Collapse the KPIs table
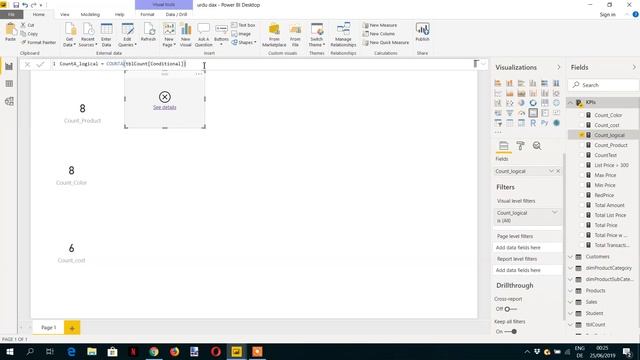Image resolution: width=640 pixels, height=360 pixels. [571, 102]
